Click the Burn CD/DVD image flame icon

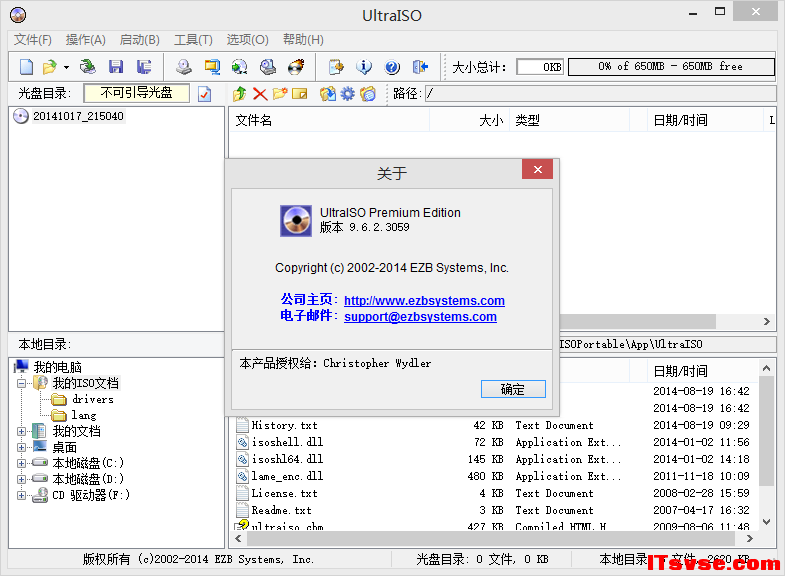[x=296, y=67]
